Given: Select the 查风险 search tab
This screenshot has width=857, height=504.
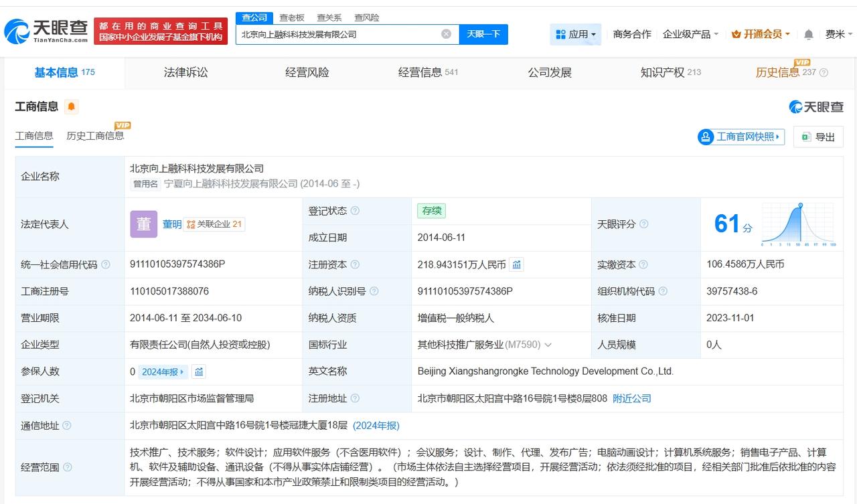Looking at the screenshot, I should pos(367,17).
